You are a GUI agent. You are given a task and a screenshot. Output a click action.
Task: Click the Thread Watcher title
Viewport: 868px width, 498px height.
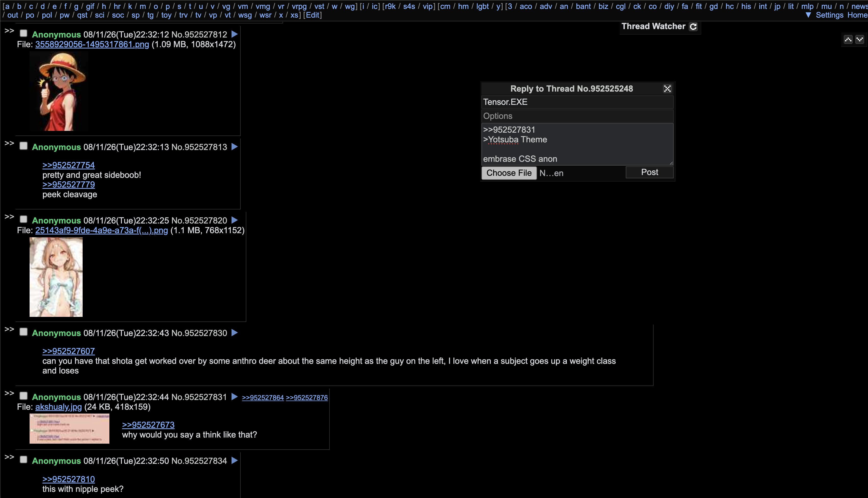[x=653, y=27]
